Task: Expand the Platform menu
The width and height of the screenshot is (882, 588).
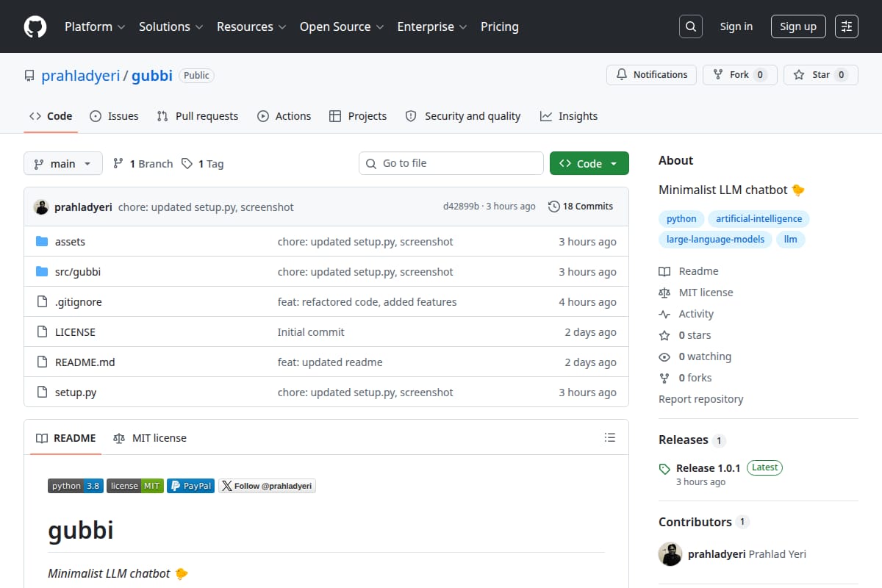Action: coord(95,26)
